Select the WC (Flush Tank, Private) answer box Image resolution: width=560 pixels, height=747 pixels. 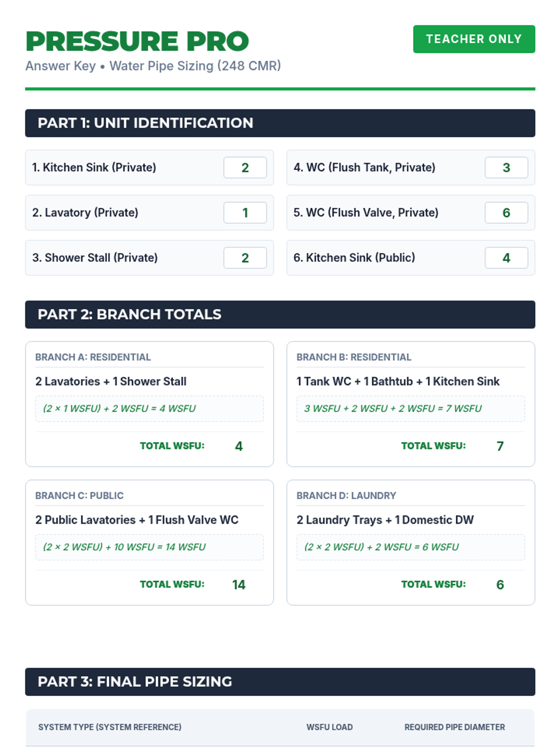pos(506,168)
